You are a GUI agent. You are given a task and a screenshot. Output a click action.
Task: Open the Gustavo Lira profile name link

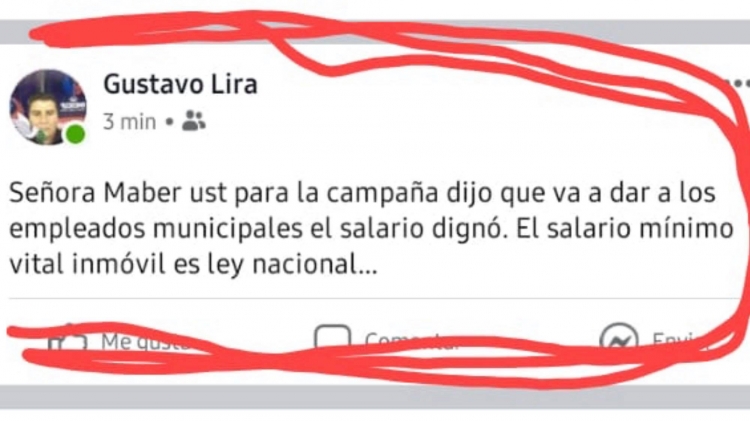[180, 84]
